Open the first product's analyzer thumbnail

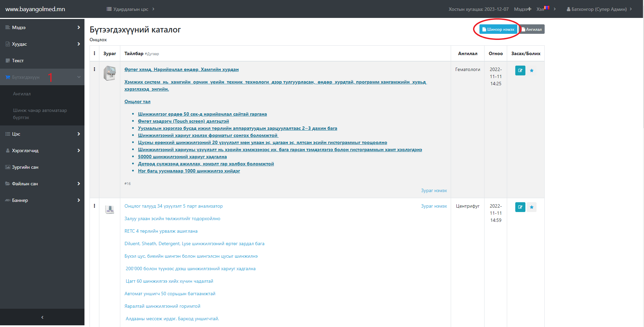[x=109, y=73]
